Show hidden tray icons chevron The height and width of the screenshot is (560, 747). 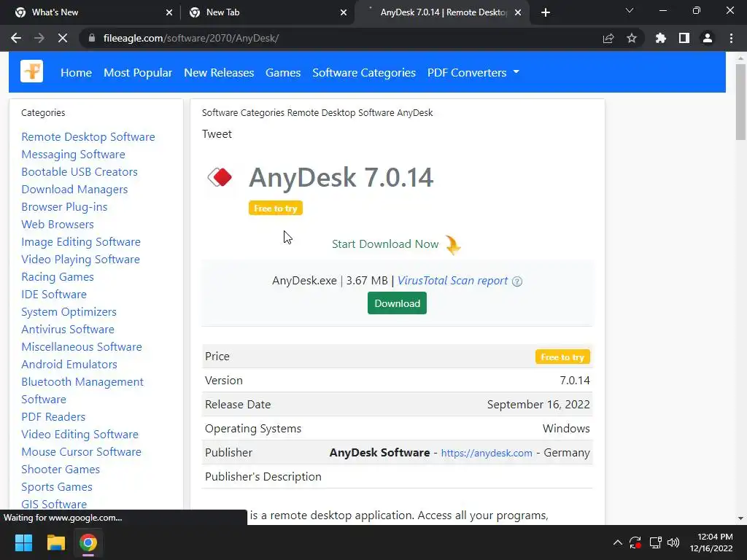pyautogui.click(x=617, y=542)
